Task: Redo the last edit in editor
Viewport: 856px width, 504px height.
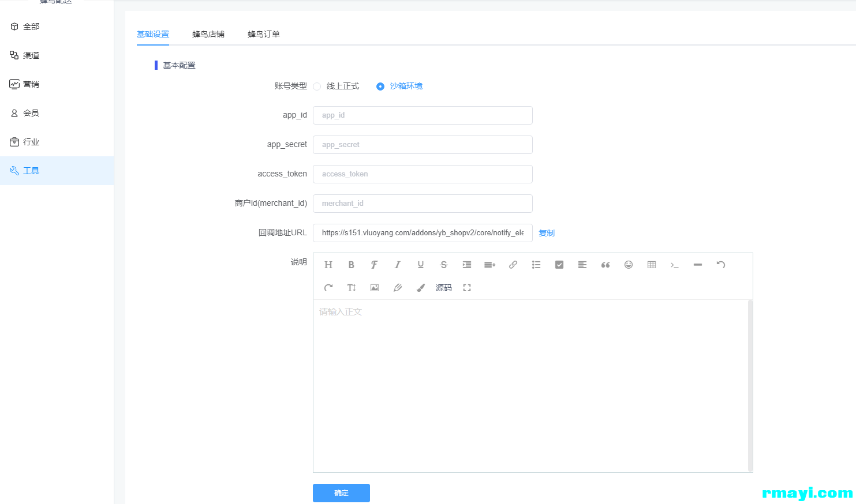Action: (328, 288)
